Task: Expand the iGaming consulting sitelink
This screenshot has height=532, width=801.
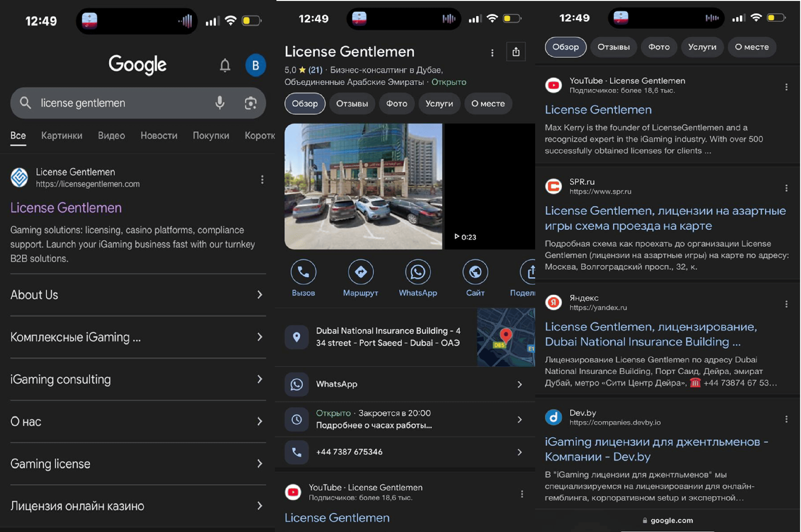Action: 138,379
